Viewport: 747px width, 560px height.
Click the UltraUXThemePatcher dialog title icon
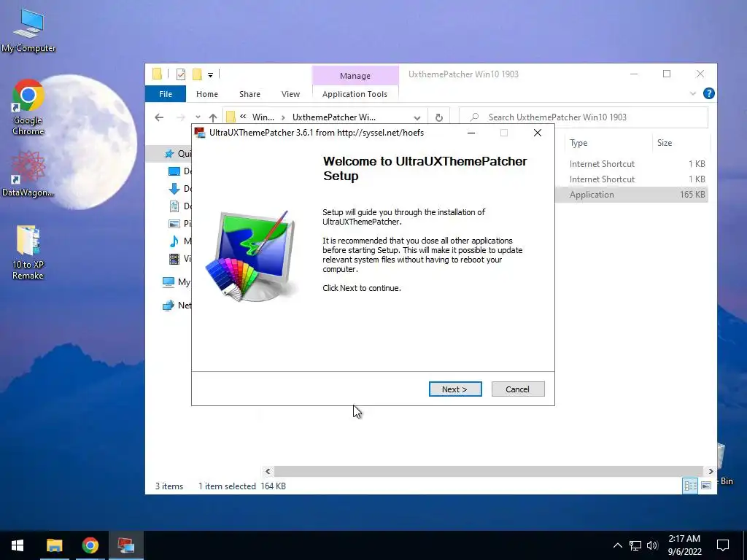200,133
